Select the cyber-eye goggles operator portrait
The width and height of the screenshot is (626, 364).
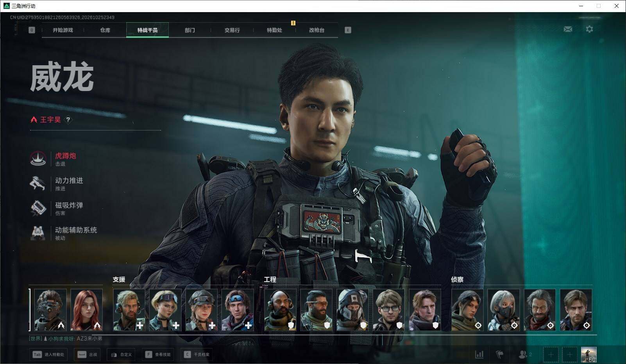click(x=50, y=310)
